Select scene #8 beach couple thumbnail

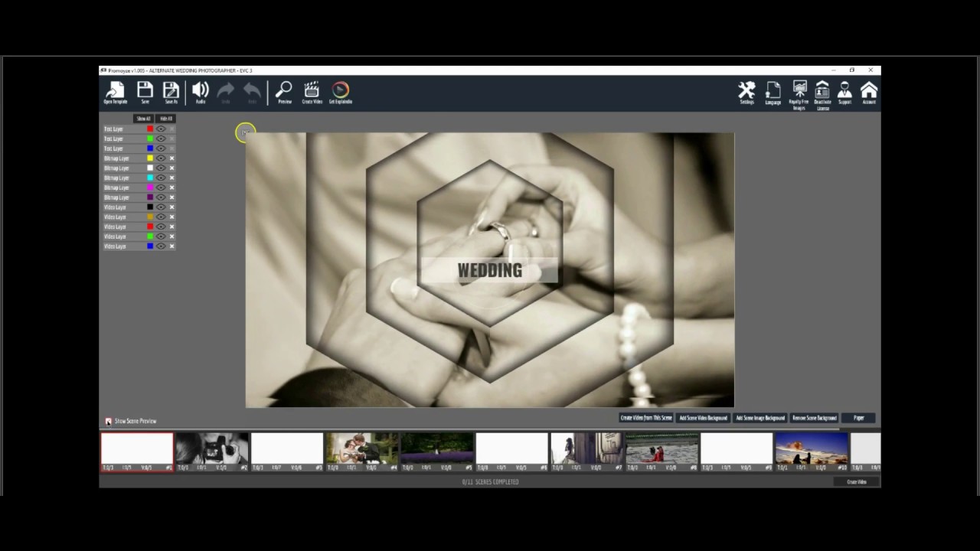coord(662,452)
